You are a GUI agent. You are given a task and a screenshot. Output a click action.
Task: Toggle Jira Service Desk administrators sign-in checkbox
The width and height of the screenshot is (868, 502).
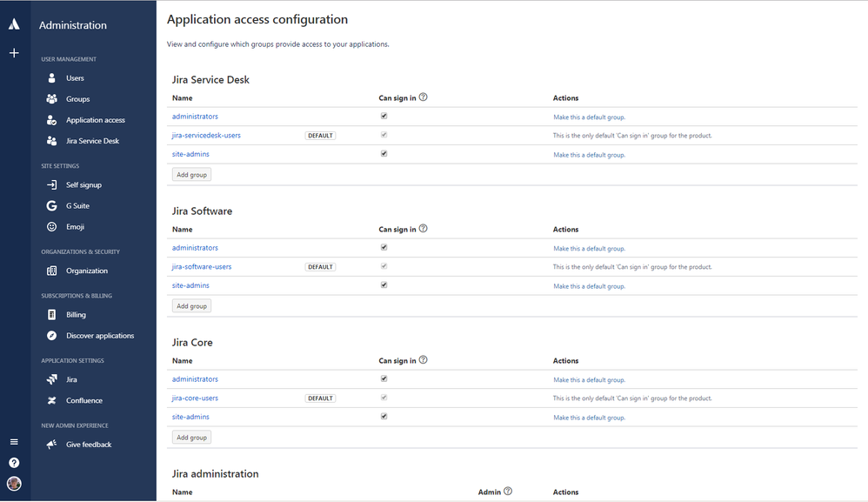click(384, 117)
